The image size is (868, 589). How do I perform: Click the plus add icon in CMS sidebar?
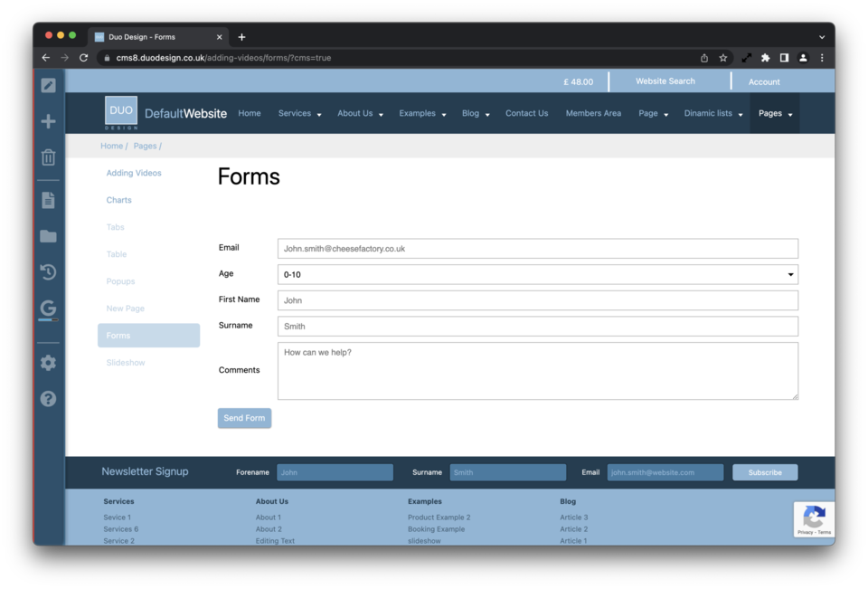[48, 121]
